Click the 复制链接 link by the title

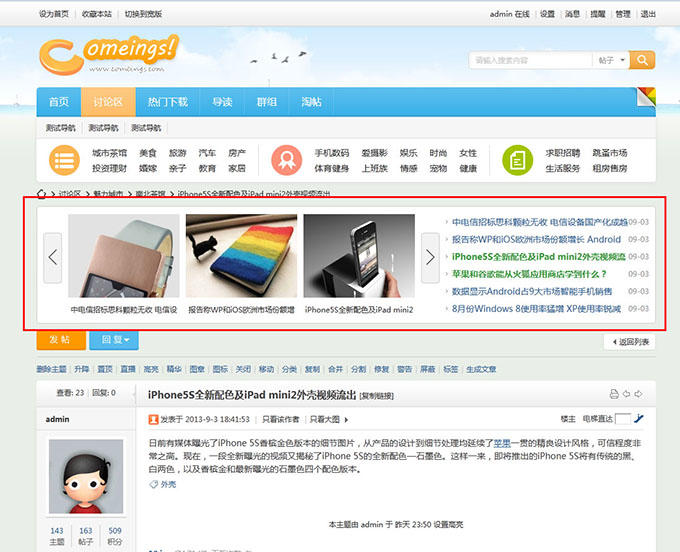click(376, 396)
